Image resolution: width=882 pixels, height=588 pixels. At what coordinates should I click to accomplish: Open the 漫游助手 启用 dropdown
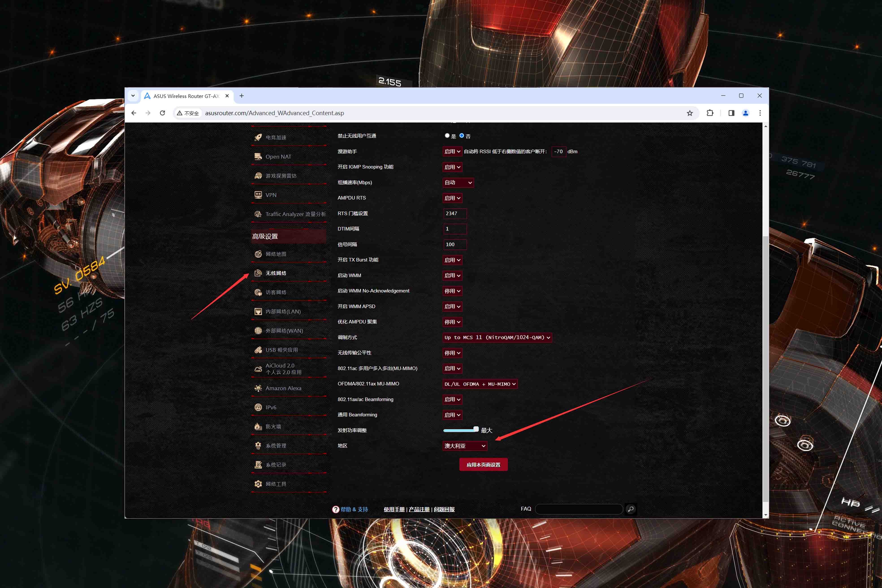pyautogui.click(x=452, y=151)
